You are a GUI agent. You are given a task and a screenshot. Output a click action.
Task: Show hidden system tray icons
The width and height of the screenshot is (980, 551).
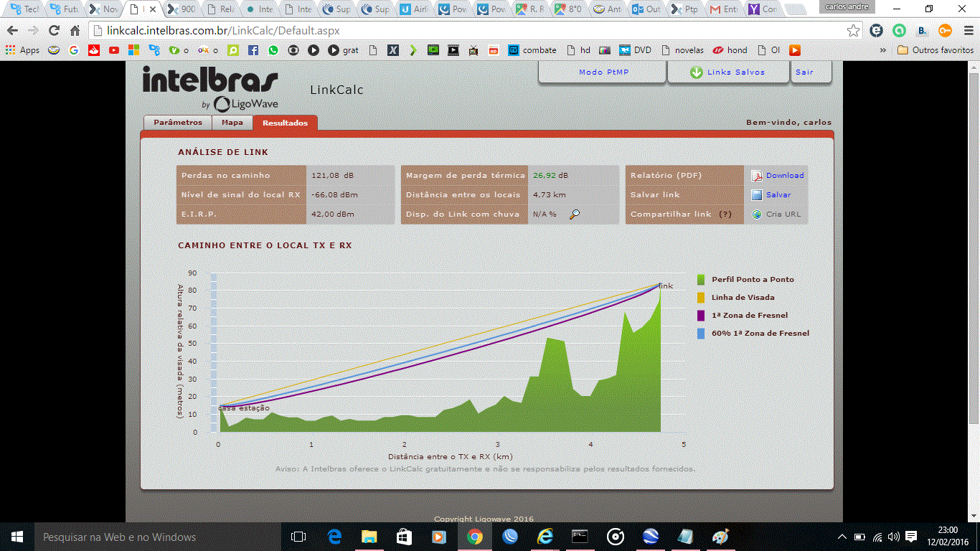(842, 537)
